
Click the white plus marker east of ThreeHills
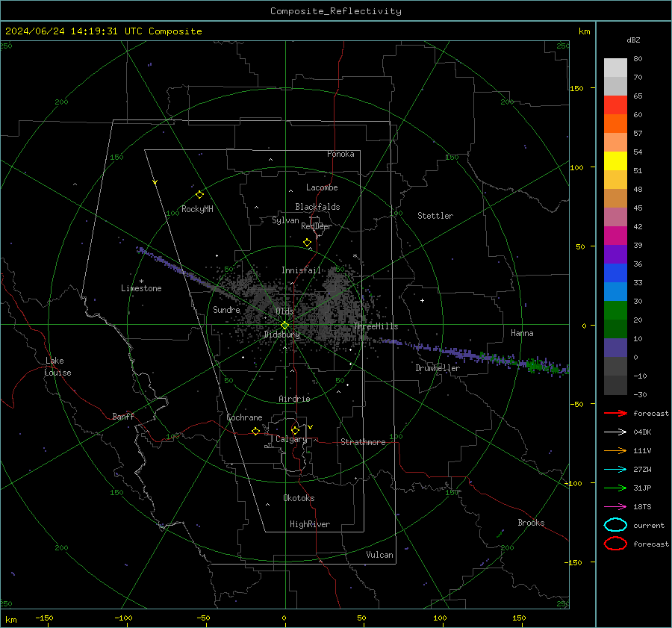422,300
